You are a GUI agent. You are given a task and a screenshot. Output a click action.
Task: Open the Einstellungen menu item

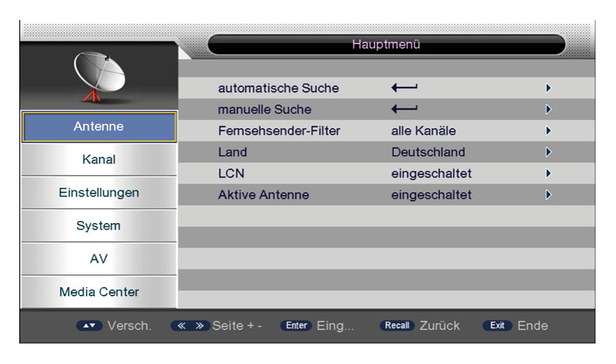99,193
